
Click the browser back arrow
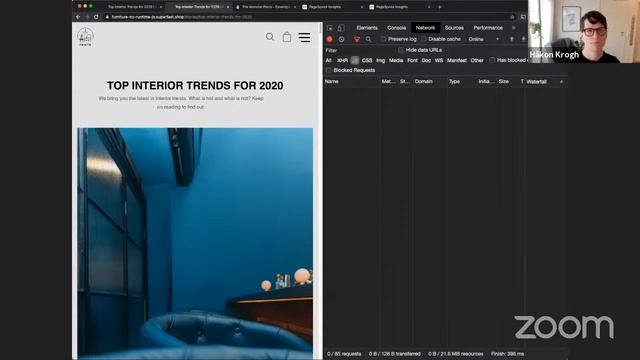(78, 17)
